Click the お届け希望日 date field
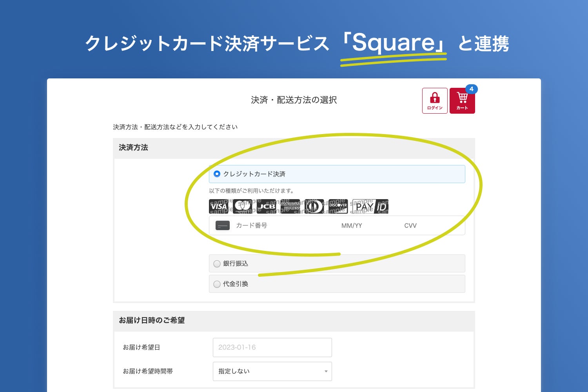The image size is (588, 392). [x=272, y=347]
